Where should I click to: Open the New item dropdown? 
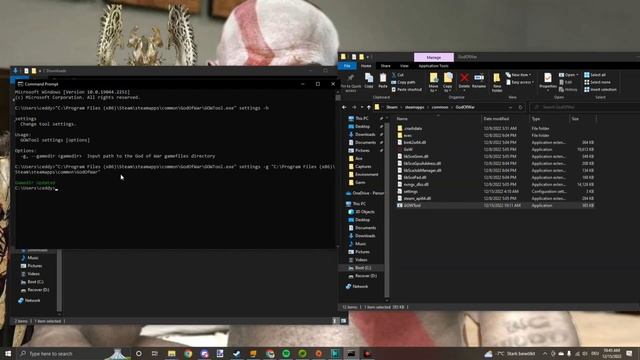tap(518, 75)
